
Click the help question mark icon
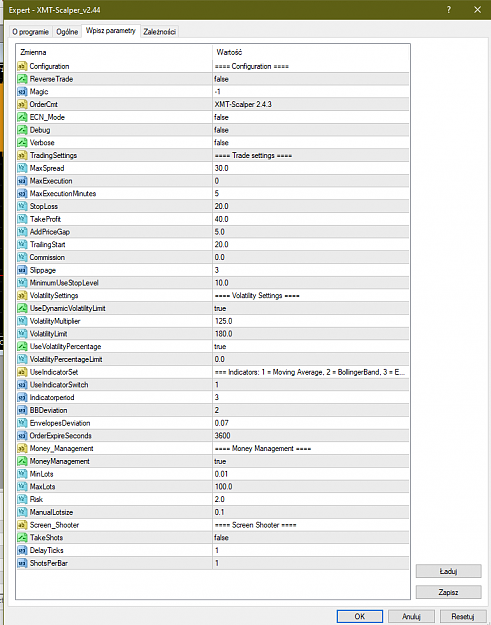[449, 10]
